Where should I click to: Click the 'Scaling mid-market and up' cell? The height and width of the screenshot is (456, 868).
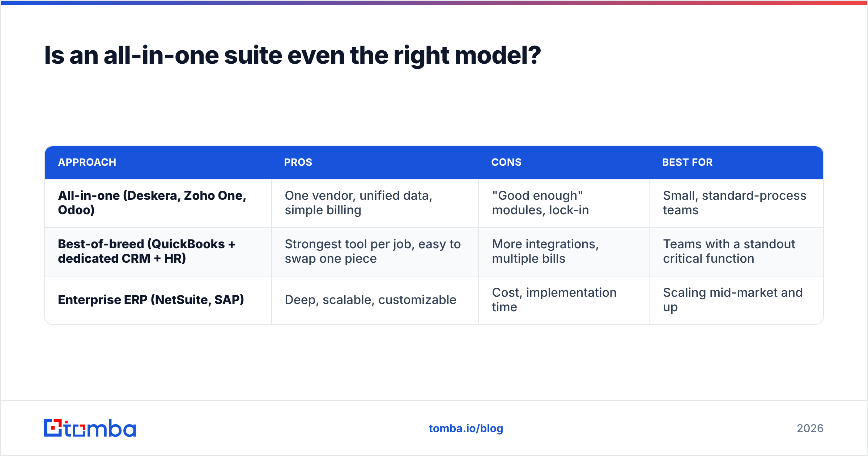coord(736,300)
